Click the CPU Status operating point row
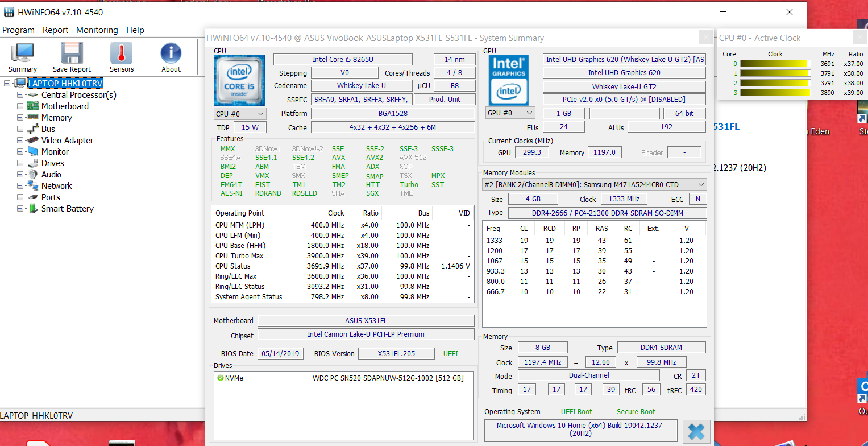The image size is (868, 446). (x=343, y=266)
